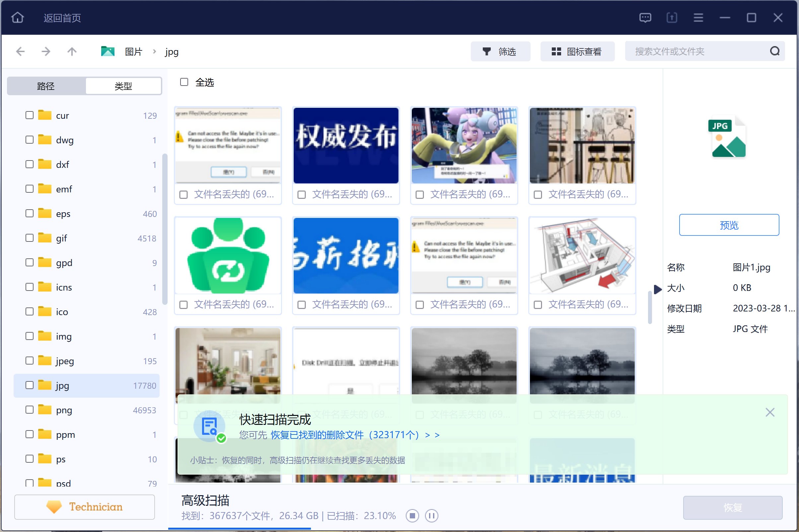The height and width of the screenshot is (532, 799).
Task: Click the 恢复 recover button
Action: [x=733, y=507]
